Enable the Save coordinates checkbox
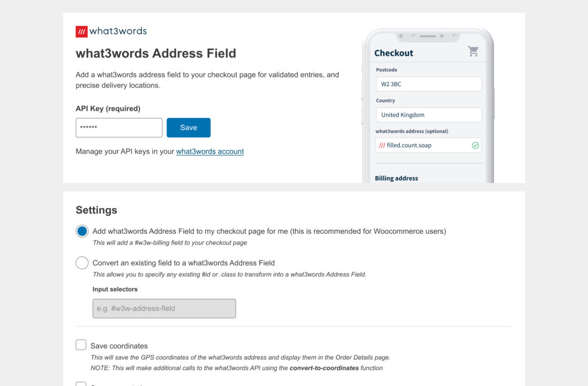The width and height of the screenshot is (588, 386). coord(81,345)
